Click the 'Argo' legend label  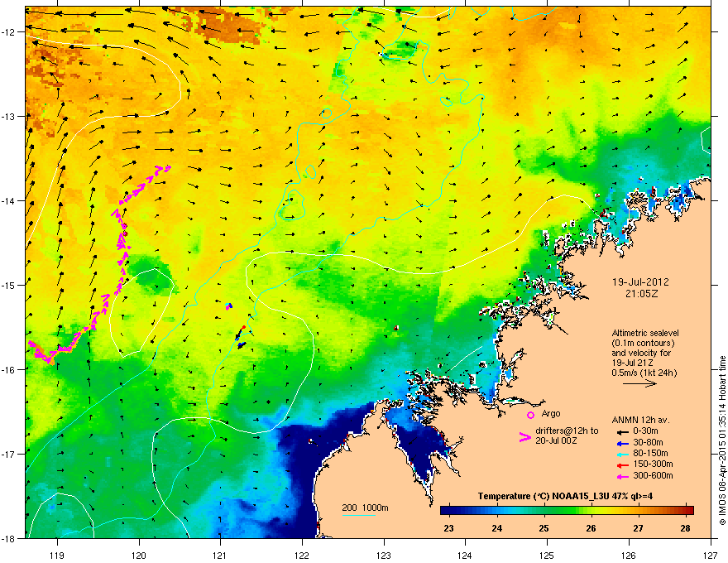pos(551,413)
